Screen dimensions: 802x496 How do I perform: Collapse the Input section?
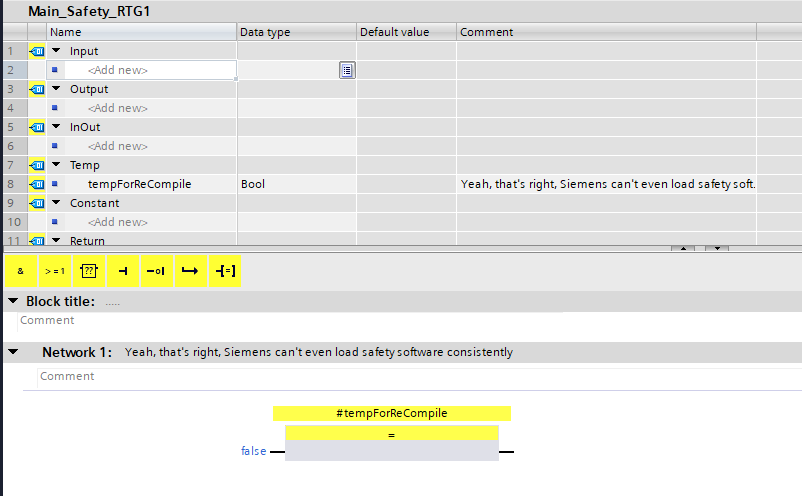pyautogui.click(x=56, y=51)
